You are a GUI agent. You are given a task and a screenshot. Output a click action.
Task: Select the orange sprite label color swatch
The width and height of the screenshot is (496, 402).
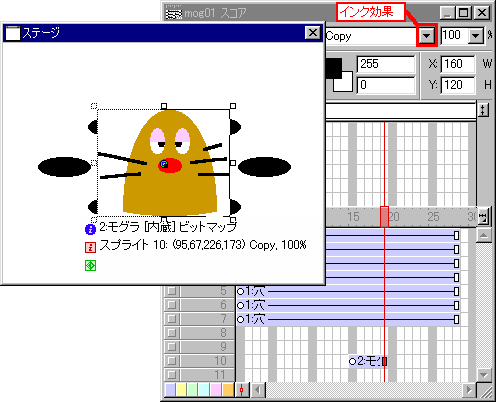[x=228, y=390]
